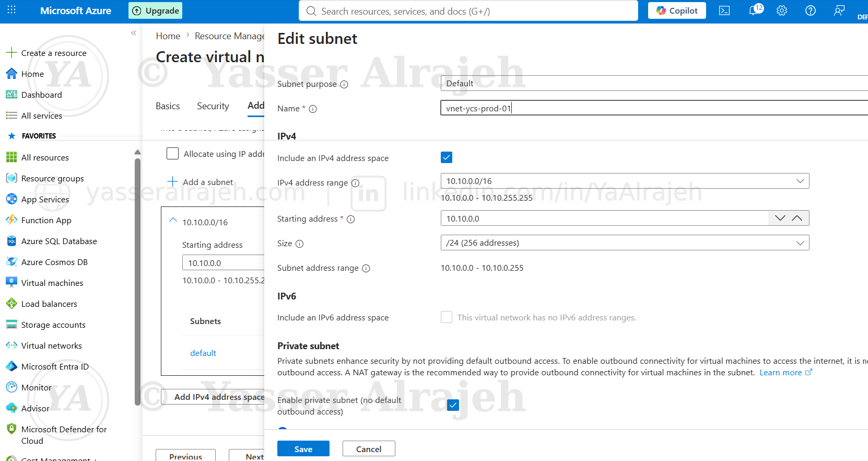Show info tooltip for Starting address
Screen dimensions: 868x461
click(x=351, y=220)
